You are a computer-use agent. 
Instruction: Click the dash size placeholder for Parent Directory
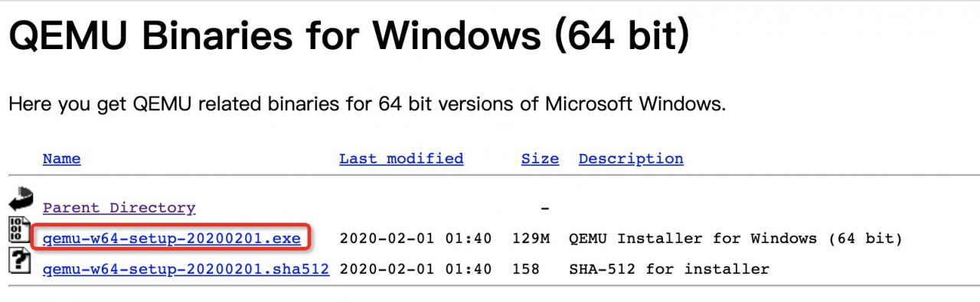tap(545, 208)
